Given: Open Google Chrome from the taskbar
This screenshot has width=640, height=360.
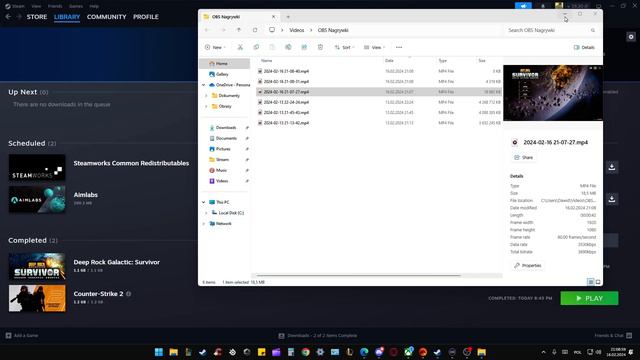Looking at the screenshot, I should pos(305,352).
